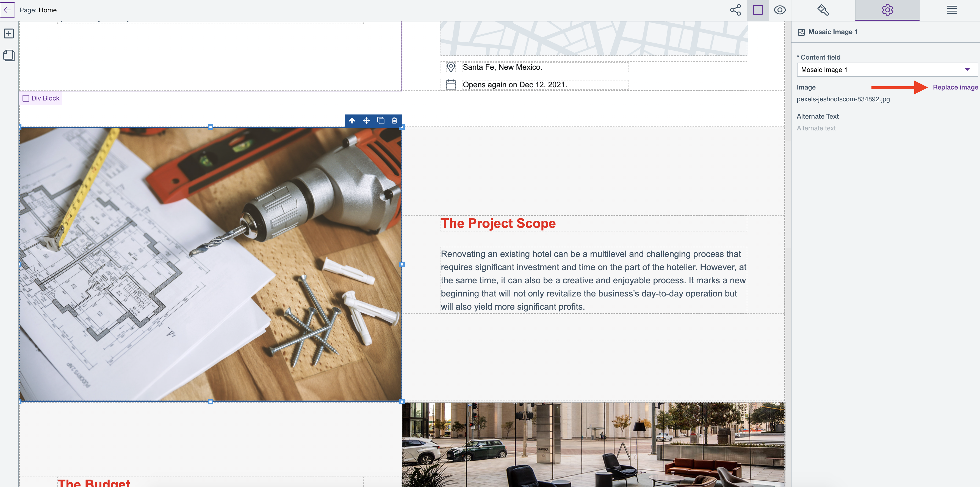Viewport: 980px width, 487px height.
Task: Switch to the style paintbrush tab
Action: tap(823, 10)
